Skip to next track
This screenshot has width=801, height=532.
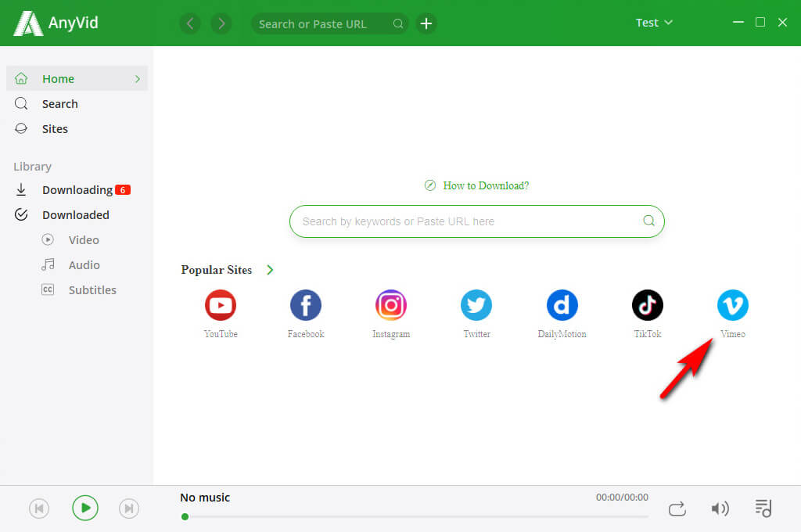pyautogui.click(x=129, y=509)
